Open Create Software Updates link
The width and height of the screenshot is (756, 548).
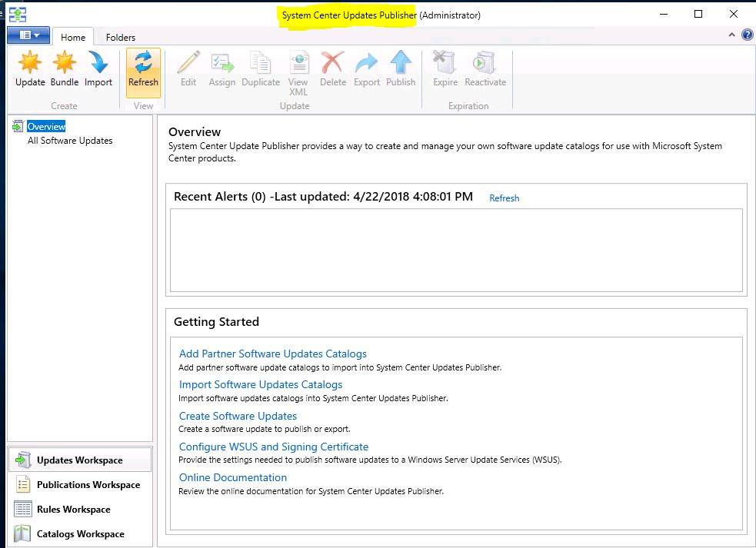tap(238, 416)
